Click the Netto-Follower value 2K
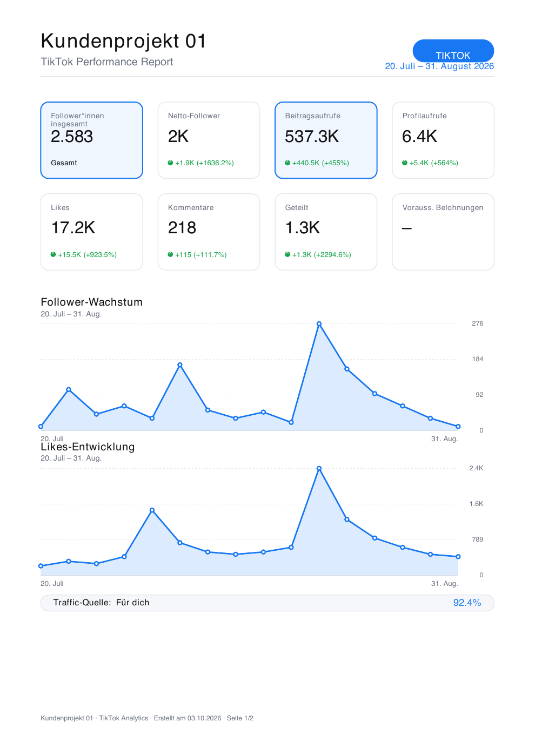This screenshot has height=756, width=535. (x=178, y=137)
